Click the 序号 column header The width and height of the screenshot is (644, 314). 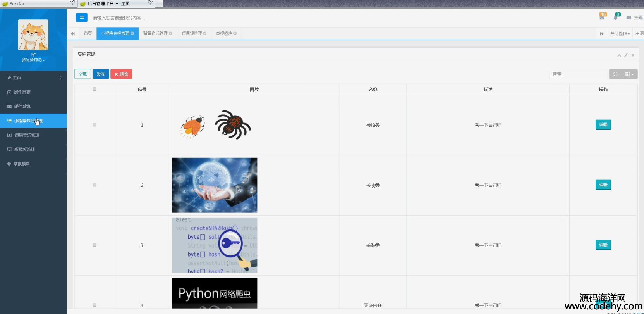coord(142,90)
